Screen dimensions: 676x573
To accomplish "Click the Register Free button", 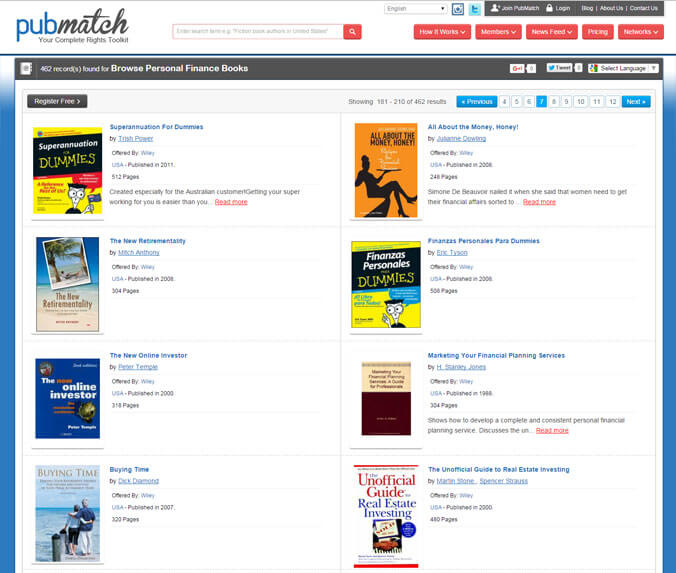I will [57, 101].
